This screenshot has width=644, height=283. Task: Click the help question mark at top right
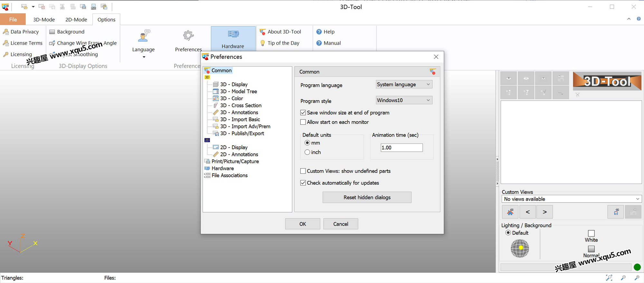[639, 19]
